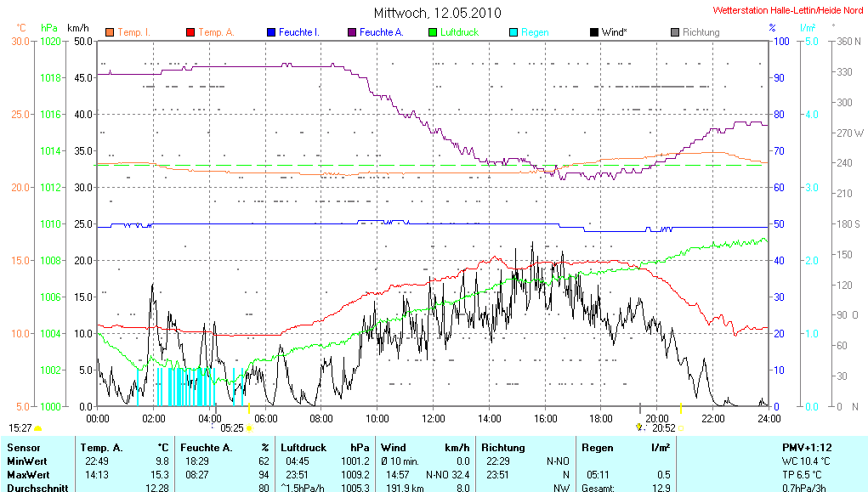Click the blue Feuchte I. legend swatch
Image resolution: width=868 pixels, height=492 pixels.
271,32
